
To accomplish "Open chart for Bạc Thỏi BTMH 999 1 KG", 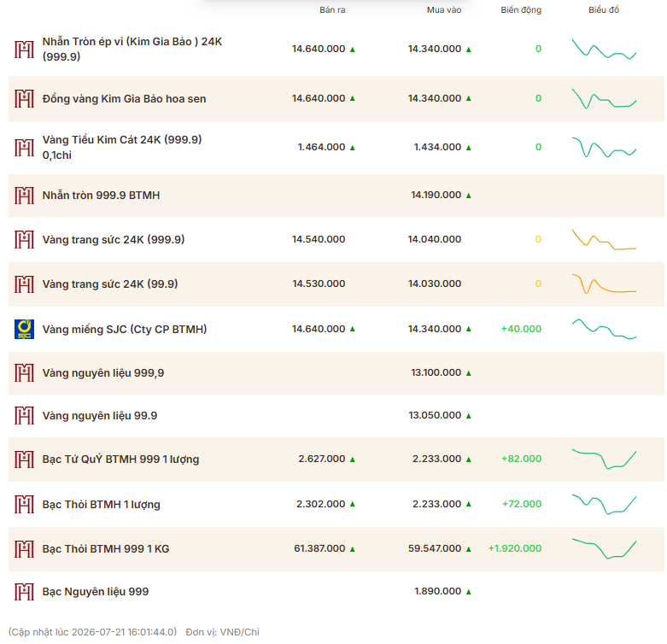I will point(604,548).
